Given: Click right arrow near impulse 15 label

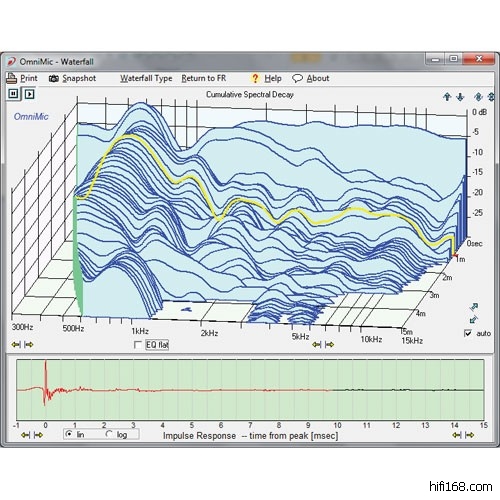Looking at the screenshot, I should point(470,435).
